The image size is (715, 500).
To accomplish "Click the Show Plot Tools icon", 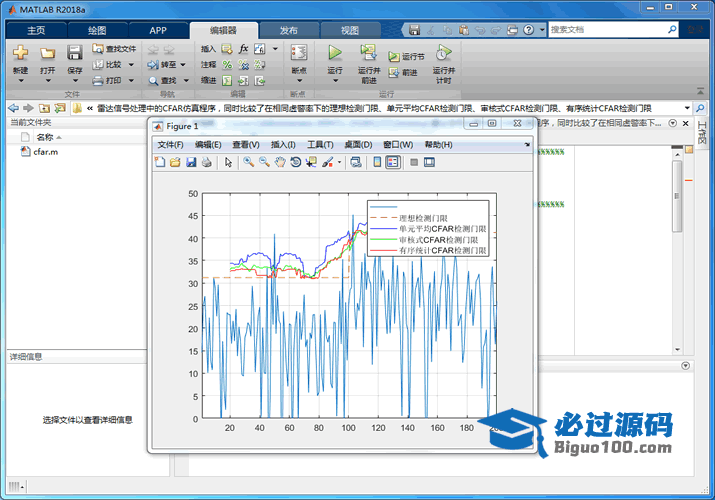I will (429, 162).
